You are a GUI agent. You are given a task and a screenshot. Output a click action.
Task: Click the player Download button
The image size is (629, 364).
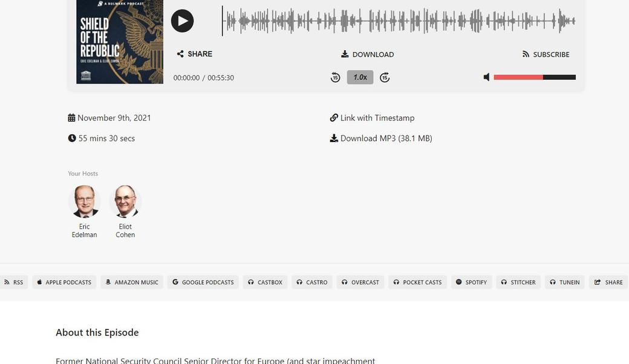tap(368, 54)
